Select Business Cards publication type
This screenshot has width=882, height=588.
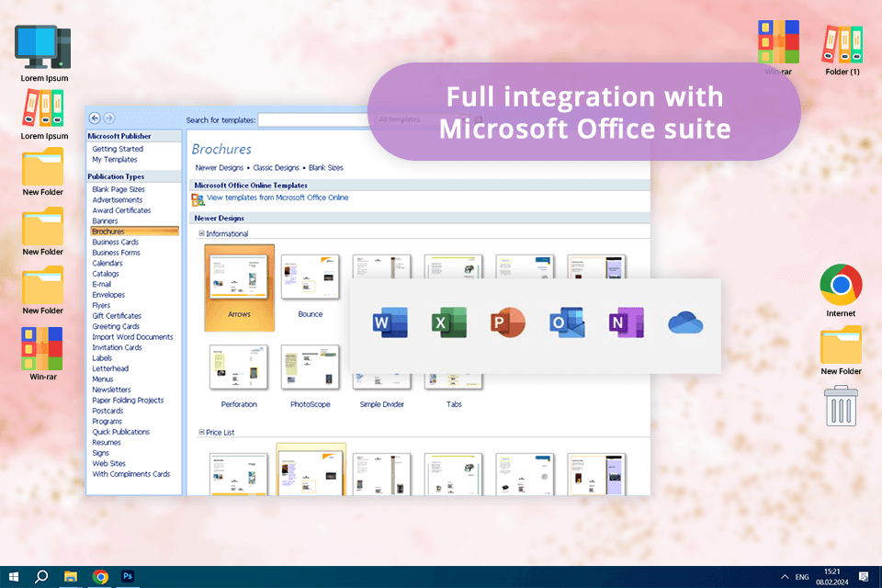116,242
